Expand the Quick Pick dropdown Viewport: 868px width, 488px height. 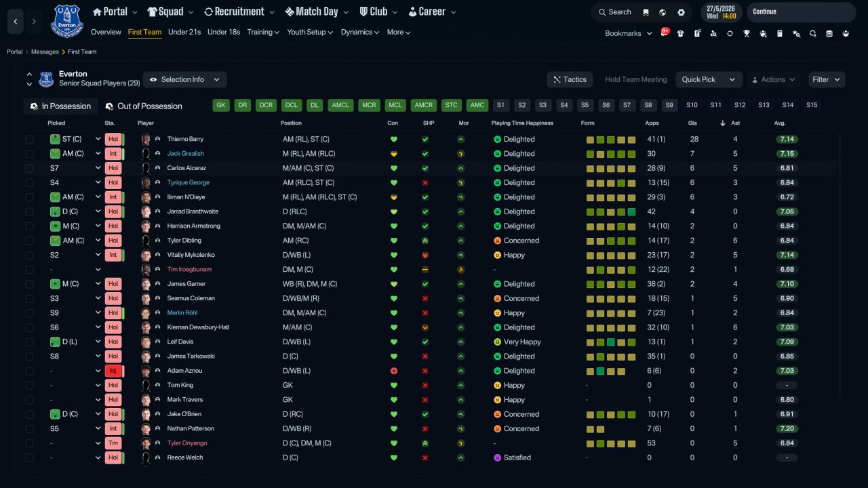coord(708,79)
